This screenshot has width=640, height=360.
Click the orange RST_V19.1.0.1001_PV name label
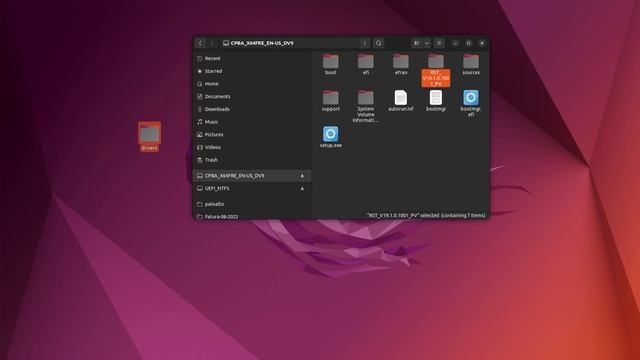[436, 78]
